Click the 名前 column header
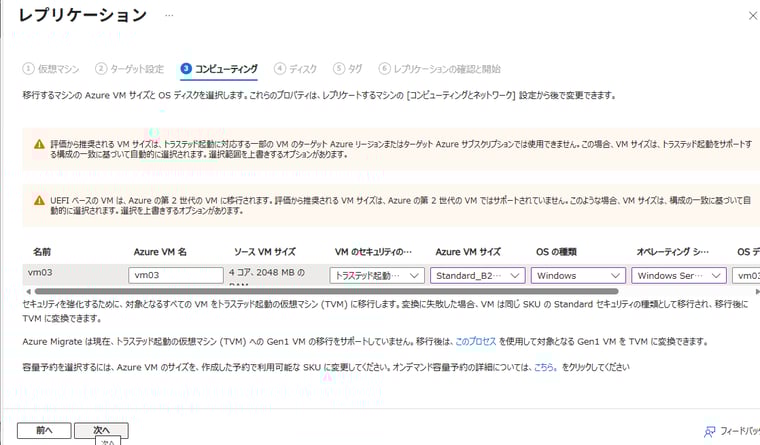760x445 pixels. coord(42,252)
